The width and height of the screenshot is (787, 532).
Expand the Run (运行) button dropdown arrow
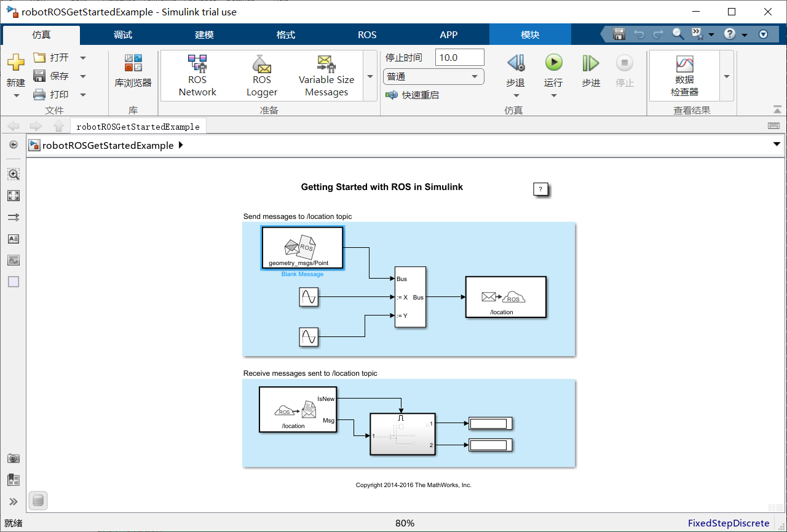[x=553, y=95]
